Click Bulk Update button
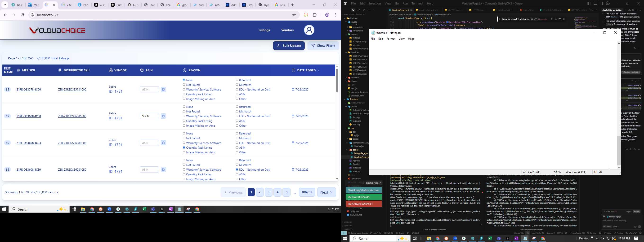This screenshot has width=644, height=242. click(x=289, y=46)
